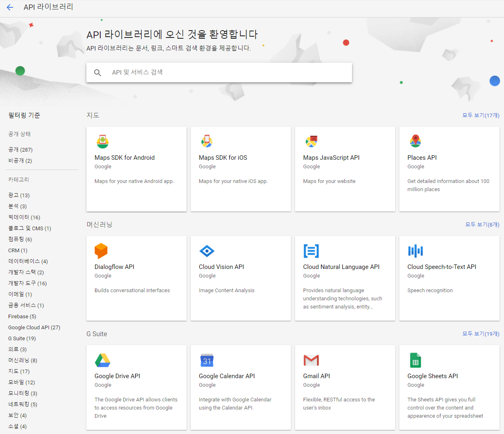504x434 pixels.
Task: Open Gmail API title
Action: coord(317,376)
